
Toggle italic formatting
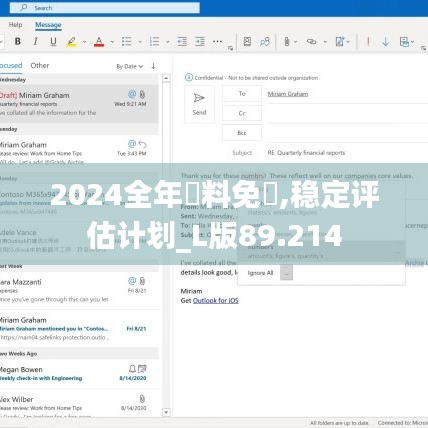35,42
